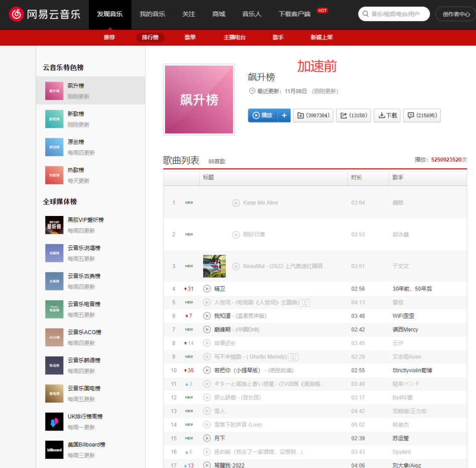Play the song 我知道 温柔男声版
Viewport: 476px width, 468px height.
coord(207,316)
